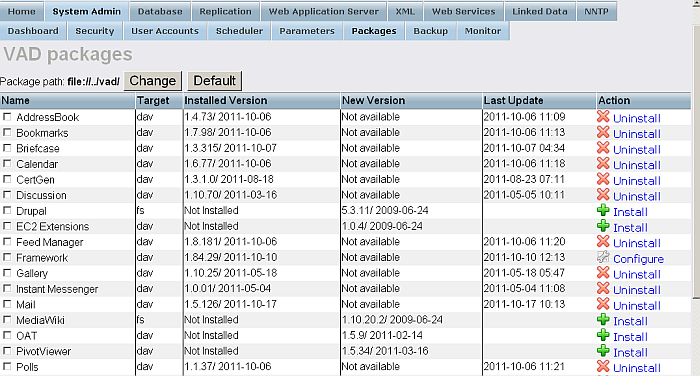
Task: Click the green plus icon for MediaWiki
Action: coord(603,320)
